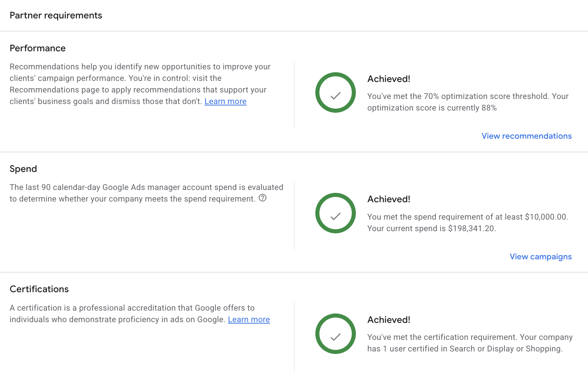
Task: Open View campaigns
Action: pos(540,256)
